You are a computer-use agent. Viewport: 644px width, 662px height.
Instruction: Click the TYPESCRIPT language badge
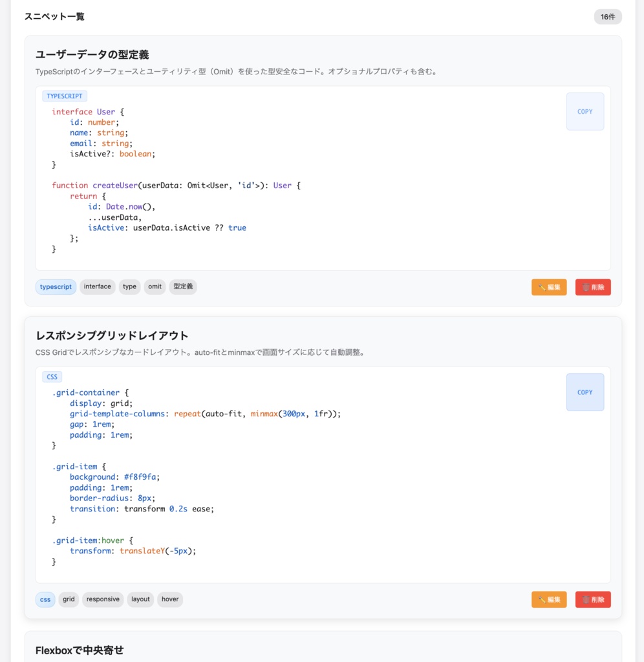(65, 96)
